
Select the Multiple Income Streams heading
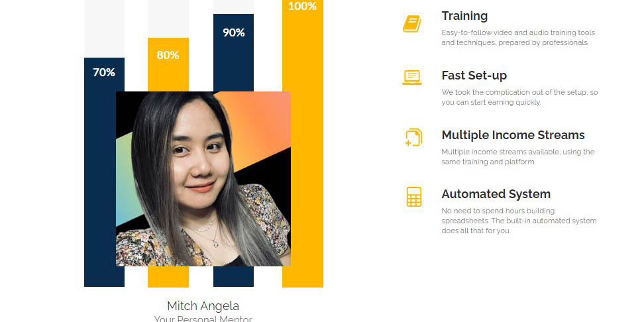click(x=513, y=135)
